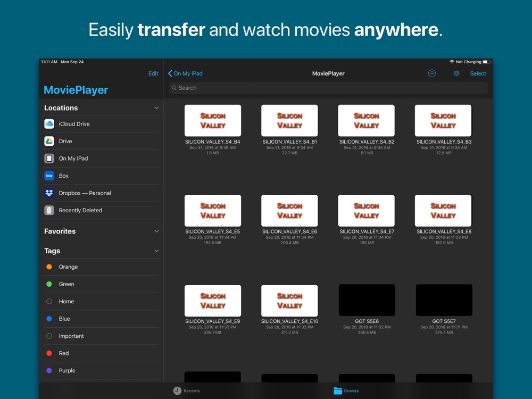Select the Important tag row
Screen dimensions: 532x399
coord(101,336)
